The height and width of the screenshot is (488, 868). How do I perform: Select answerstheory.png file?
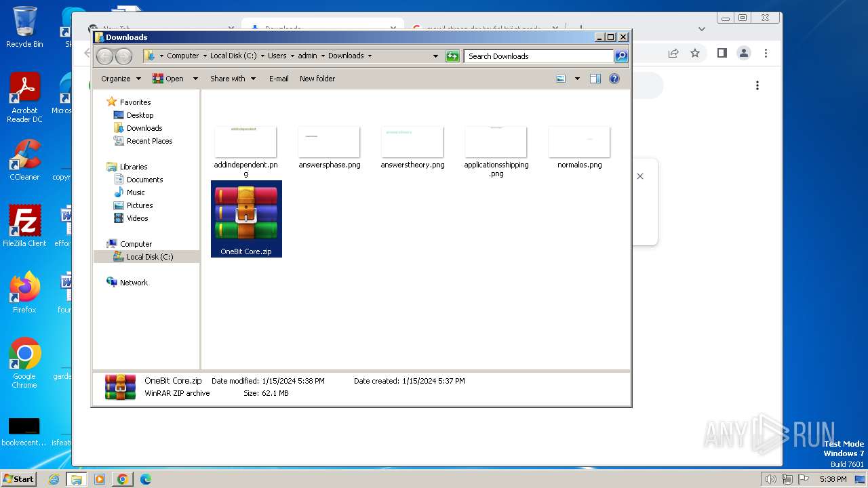coord(412,147)
